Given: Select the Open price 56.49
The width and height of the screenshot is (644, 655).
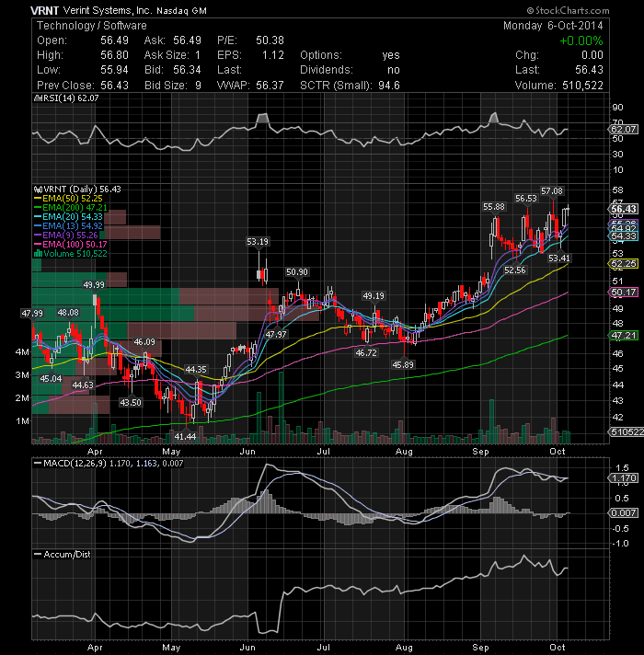Looking at the screenshot, I should point(114,40).
